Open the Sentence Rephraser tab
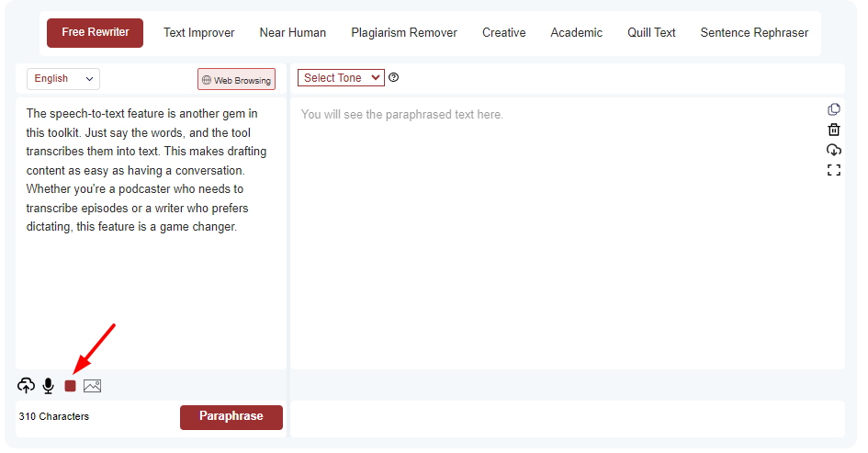 click(x=754, y=33)
